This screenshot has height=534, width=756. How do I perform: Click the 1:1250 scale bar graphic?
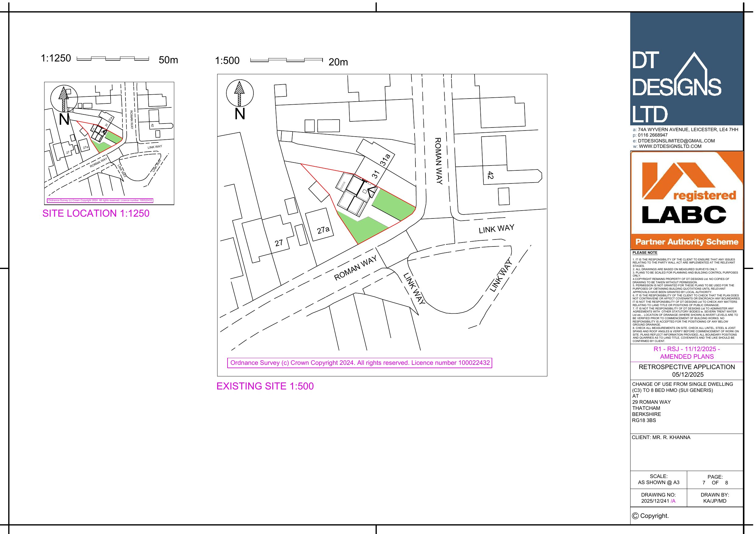[x=113, y=58]
